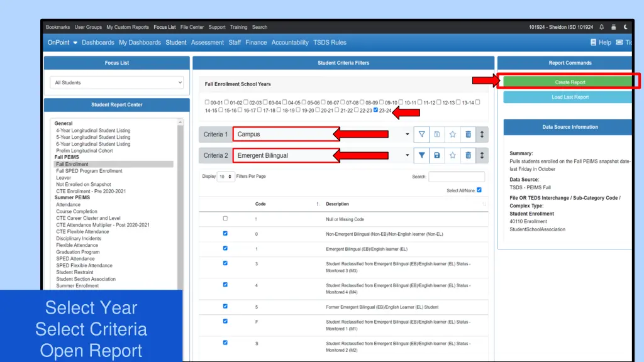Open the Support menu
This screenshot has height=362, width=644.
click(217, 27)
